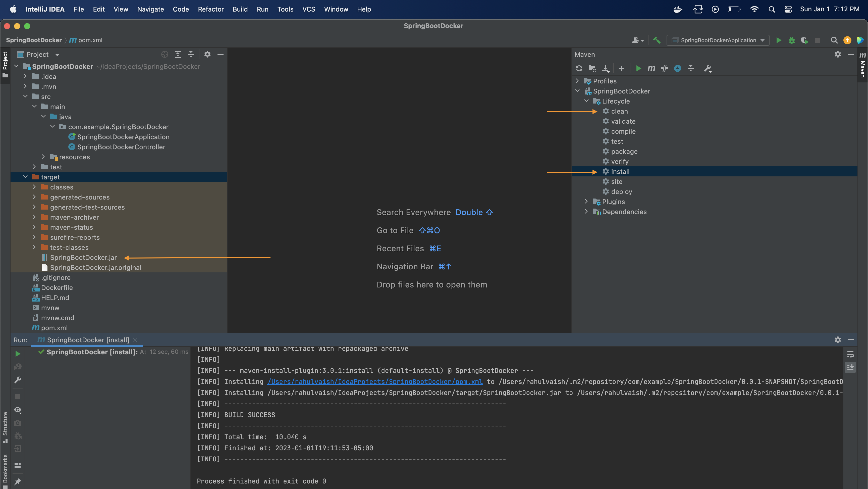Open Maven panel gear options
Viewport: 868px width, 489px height.
838,54
